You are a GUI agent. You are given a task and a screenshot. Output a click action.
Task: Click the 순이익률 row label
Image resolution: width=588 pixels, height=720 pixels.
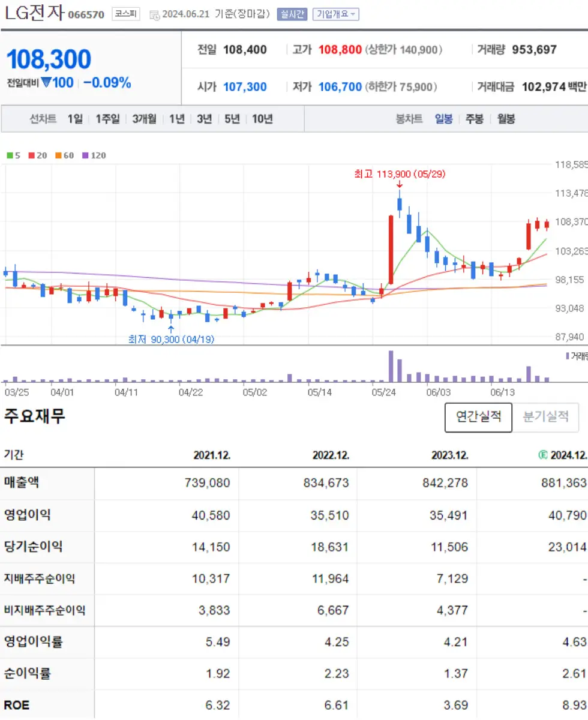coord(28,674)
